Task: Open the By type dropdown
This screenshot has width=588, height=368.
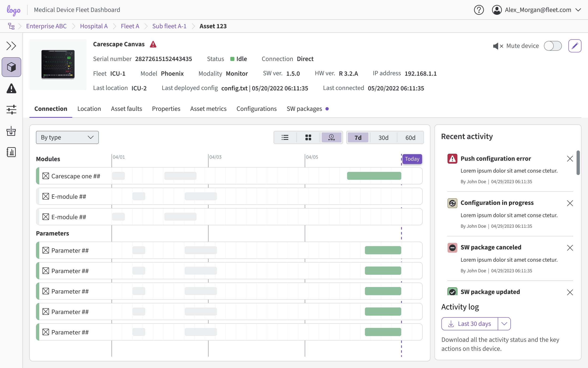Action: [x=67, y=137]
